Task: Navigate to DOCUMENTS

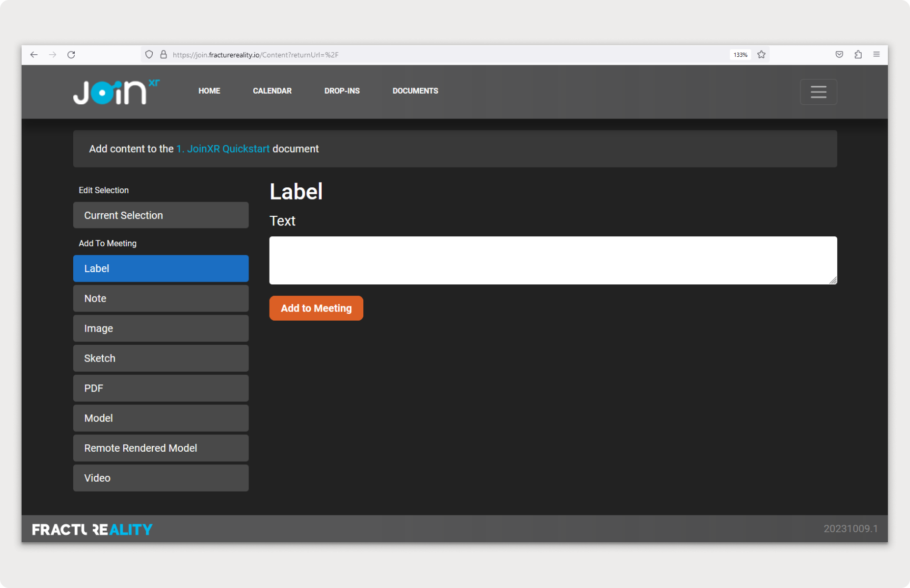Action: [415, 91]
